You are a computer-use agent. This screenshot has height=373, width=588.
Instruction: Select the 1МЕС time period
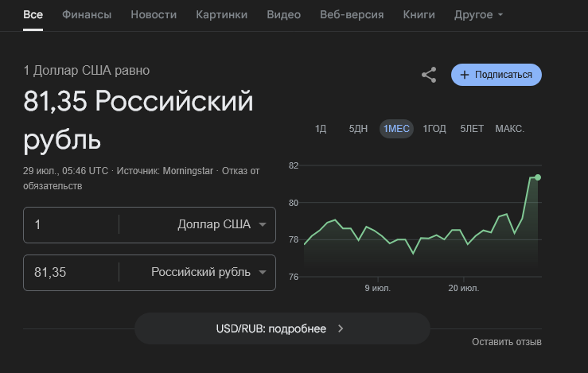pyautogui.click(x=396, y=129)
